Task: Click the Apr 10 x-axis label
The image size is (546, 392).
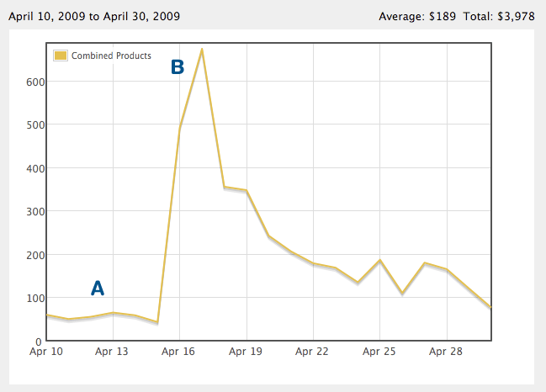Action: click(46, 352)
